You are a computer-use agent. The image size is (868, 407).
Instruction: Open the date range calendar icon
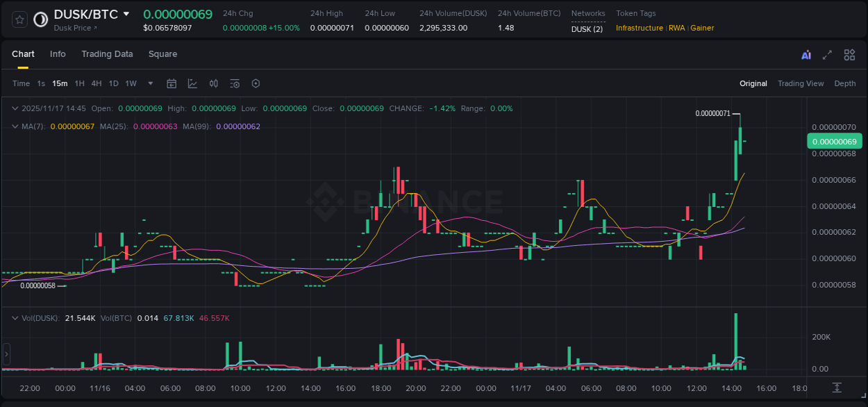click(172, 83)
